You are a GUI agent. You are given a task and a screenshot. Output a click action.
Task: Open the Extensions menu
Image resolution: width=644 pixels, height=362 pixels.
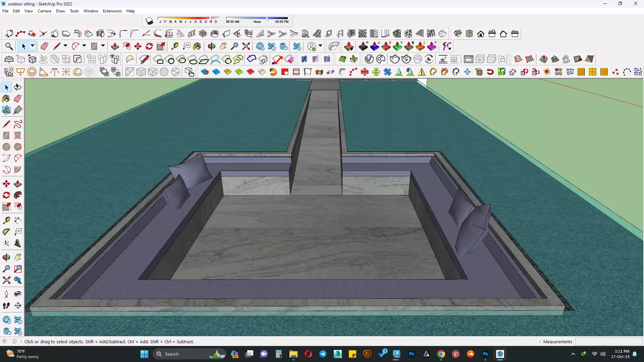pyautogui.click(x=112, y=11)
